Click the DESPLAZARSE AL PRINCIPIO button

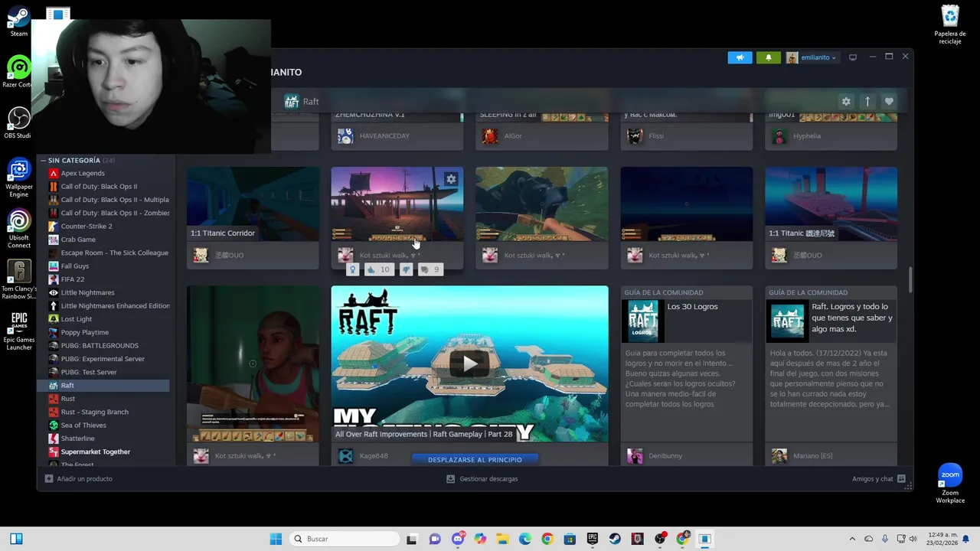[x=475, y=460]
